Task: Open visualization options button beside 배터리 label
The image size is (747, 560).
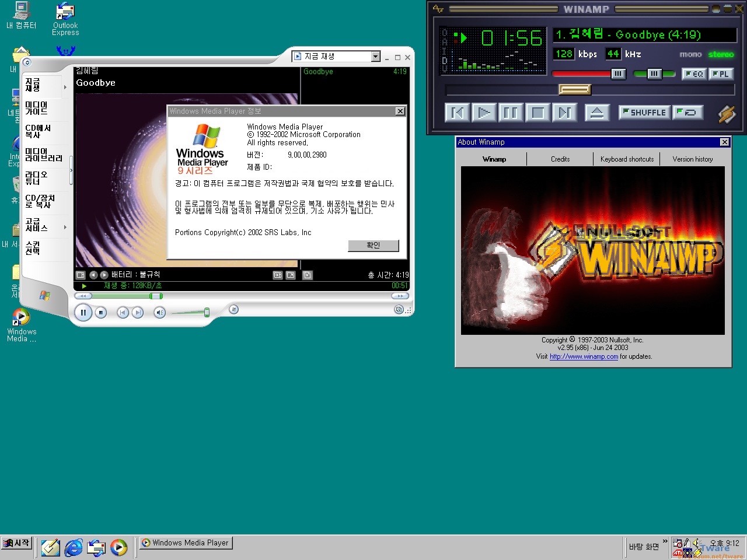Action: click(81, 275)
